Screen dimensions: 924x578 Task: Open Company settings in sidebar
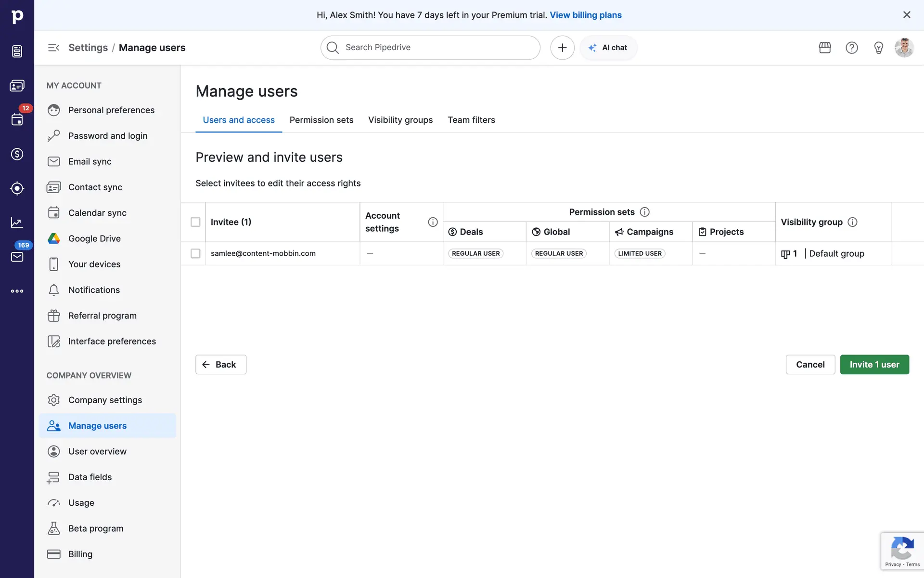click(105, 400)
